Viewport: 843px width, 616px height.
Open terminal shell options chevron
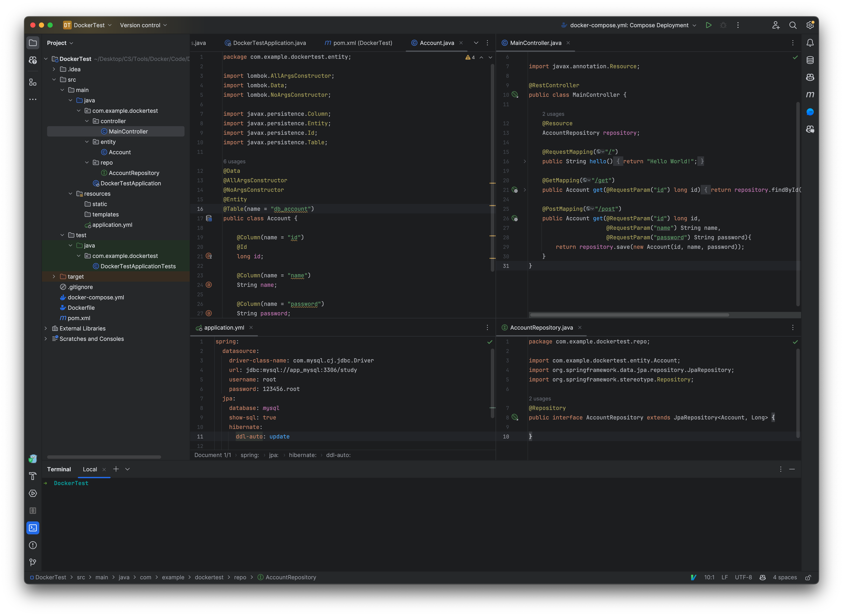point(127,469)
